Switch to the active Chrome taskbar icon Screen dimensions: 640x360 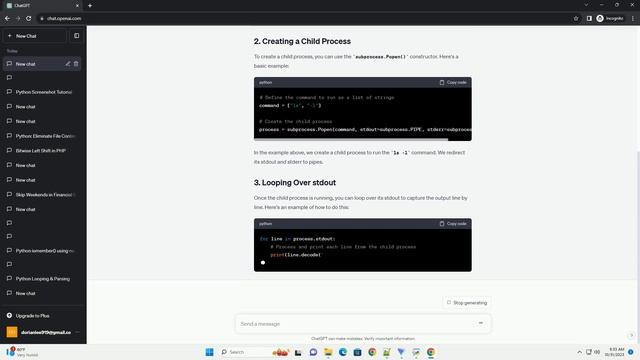point(431,352)
